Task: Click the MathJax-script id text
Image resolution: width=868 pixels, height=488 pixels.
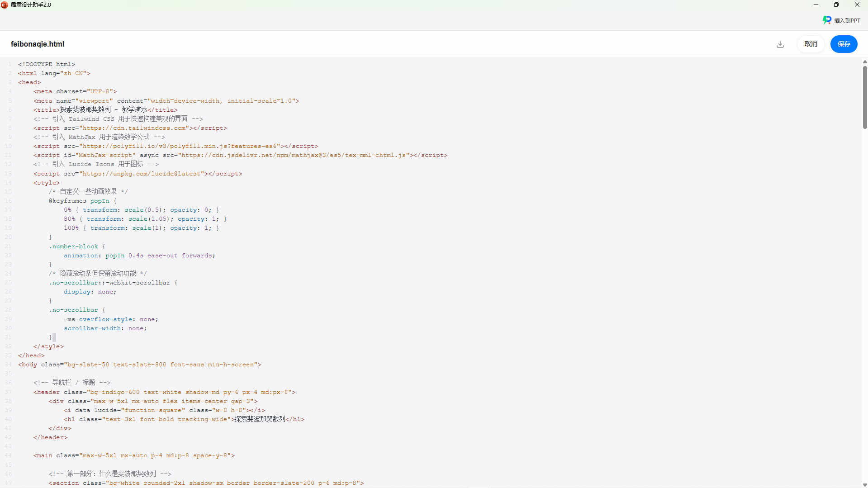Action: [105, 155]
